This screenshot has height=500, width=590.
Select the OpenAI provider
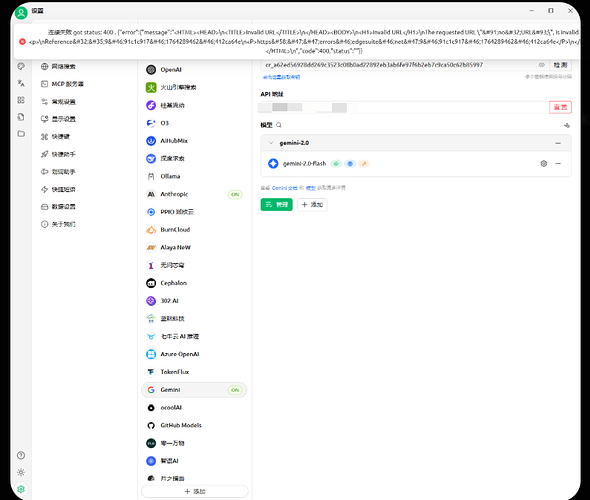[x=194, y=70]
